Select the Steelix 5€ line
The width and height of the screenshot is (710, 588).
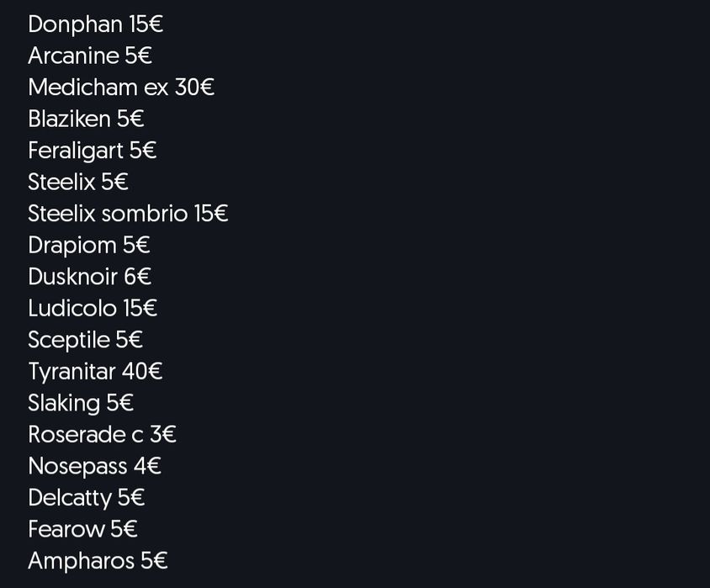[x=77, y=182]
